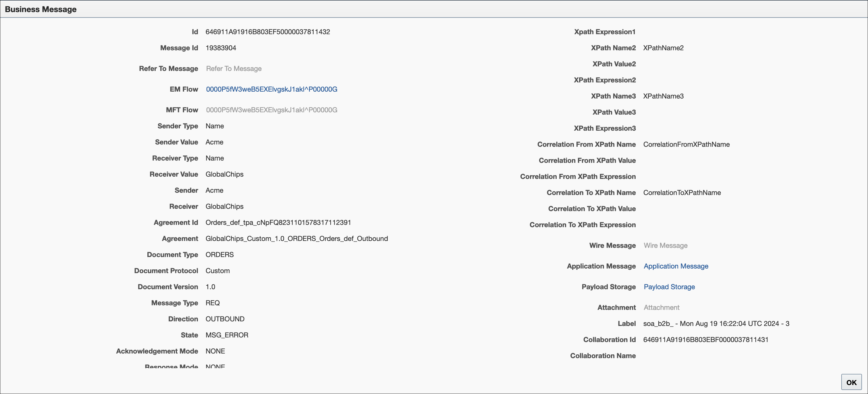The width and height of the screenshot is (868, 394).
Task: Click the Business Message dialog title
Action: 40,9
